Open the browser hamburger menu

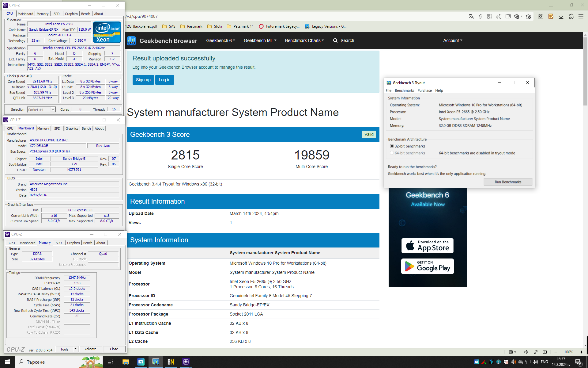pyautogui.click(x=581, y=17)
